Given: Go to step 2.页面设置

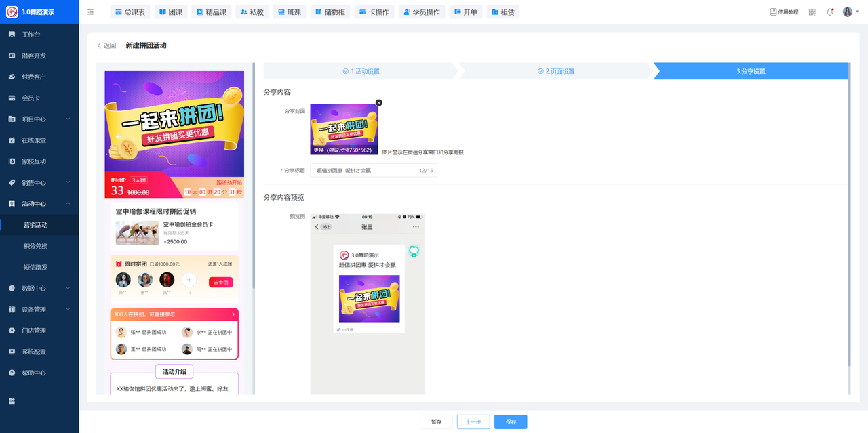Looking at the screenshot, I should point(556,71).
